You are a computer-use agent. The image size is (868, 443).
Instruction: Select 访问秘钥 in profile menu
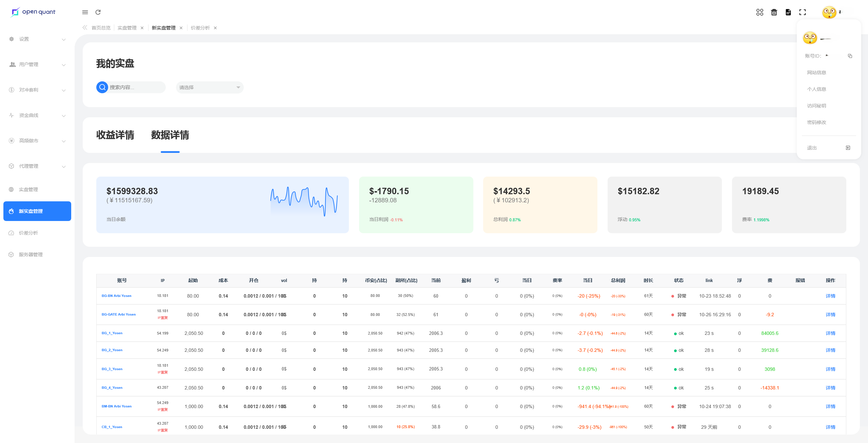click(x=816, y=106)
